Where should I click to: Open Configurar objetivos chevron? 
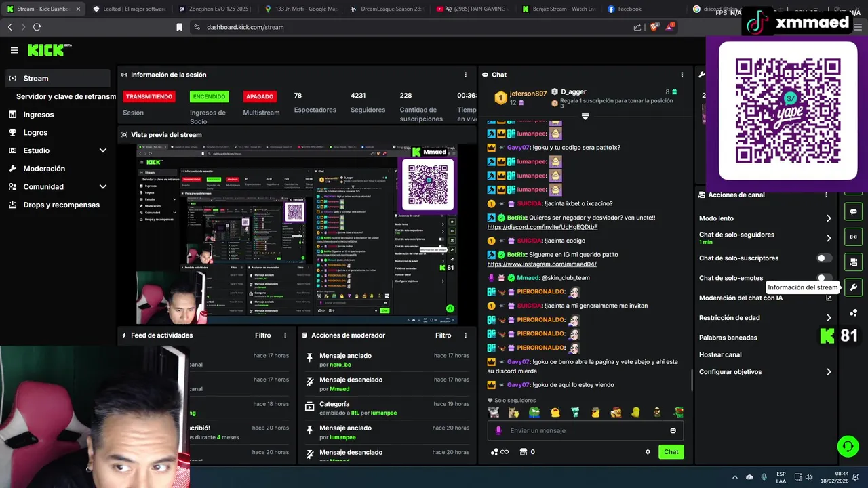pos(829,372)
